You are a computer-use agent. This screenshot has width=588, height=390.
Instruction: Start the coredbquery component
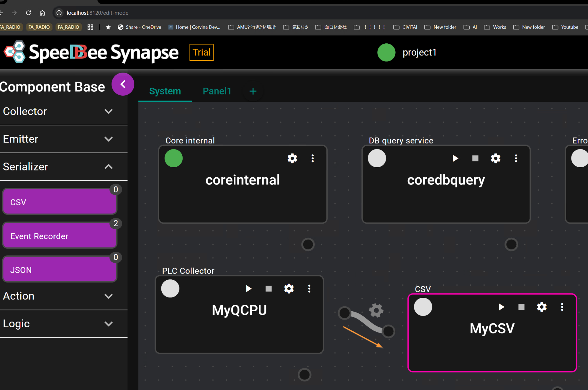pos(455,158)
